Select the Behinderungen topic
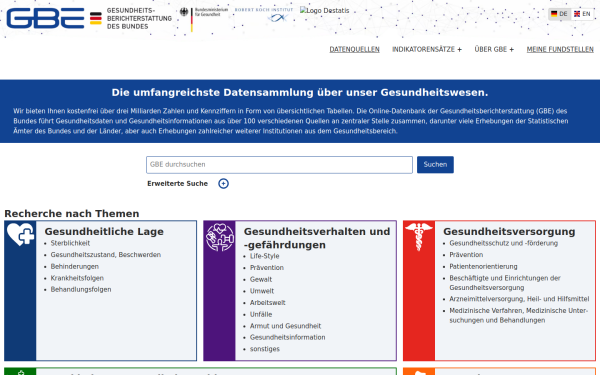Screen dimensions: 600x375 click(75, 267)
